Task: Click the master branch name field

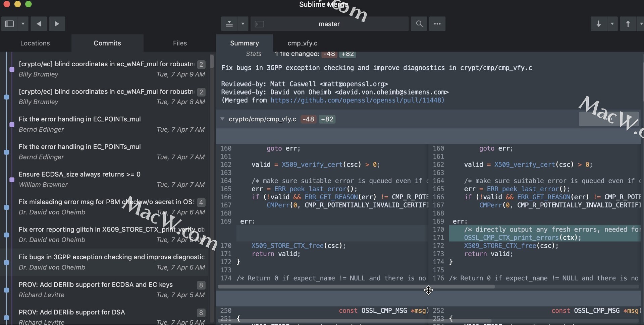Action: click(329, 24)
